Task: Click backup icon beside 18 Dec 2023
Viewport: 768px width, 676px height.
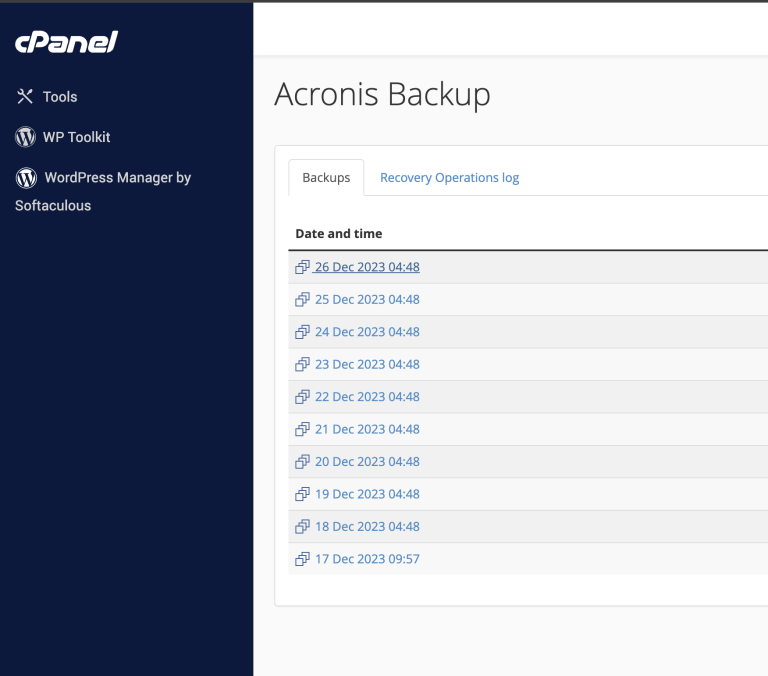Action: (x=302, y=526)
